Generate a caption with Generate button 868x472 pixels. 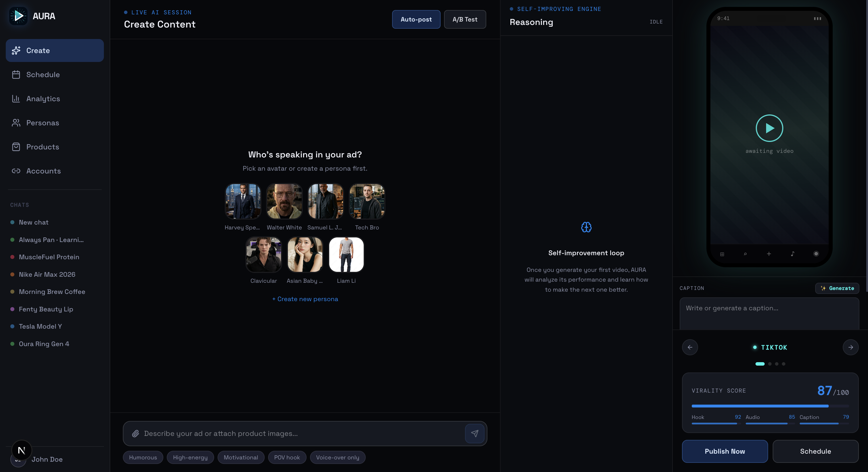tap(837, 288)
